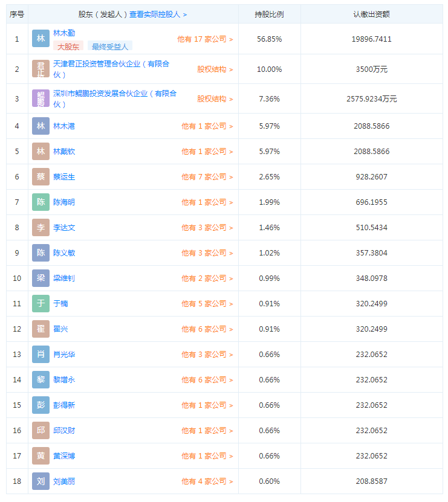Click the 大股东 tag under 林木勤

coord(68,47)
